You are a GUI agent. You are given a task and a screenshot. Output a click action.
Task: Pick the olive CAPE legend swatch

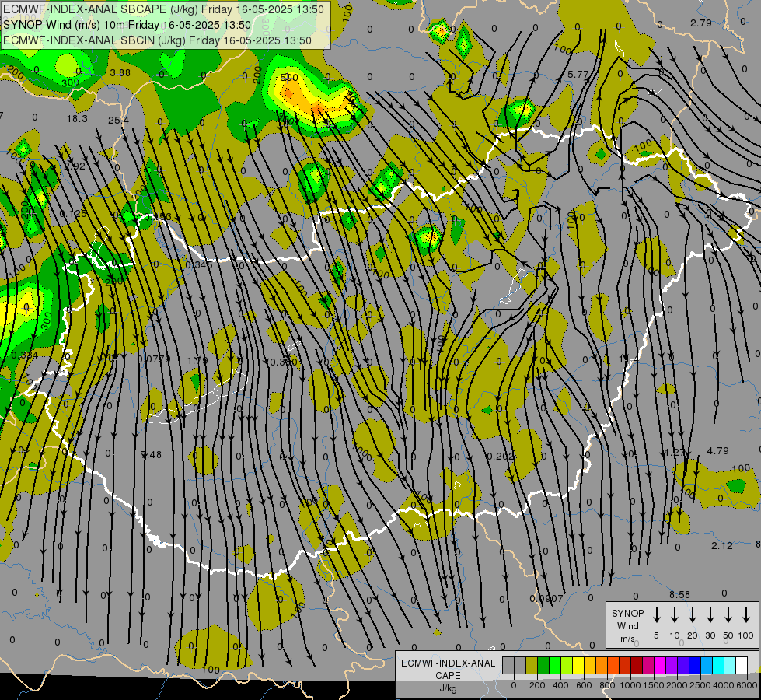[x=532, y=665]
